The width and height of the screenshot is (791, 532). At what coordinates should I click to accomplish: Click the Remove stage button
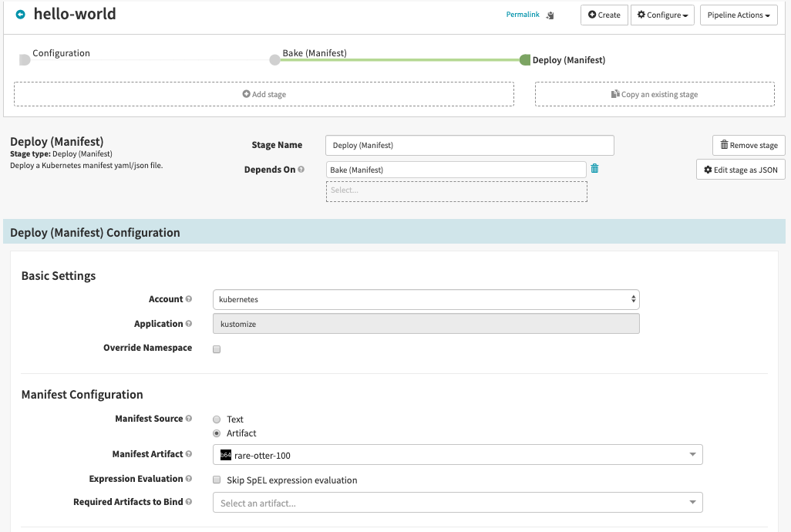point(749,145)
